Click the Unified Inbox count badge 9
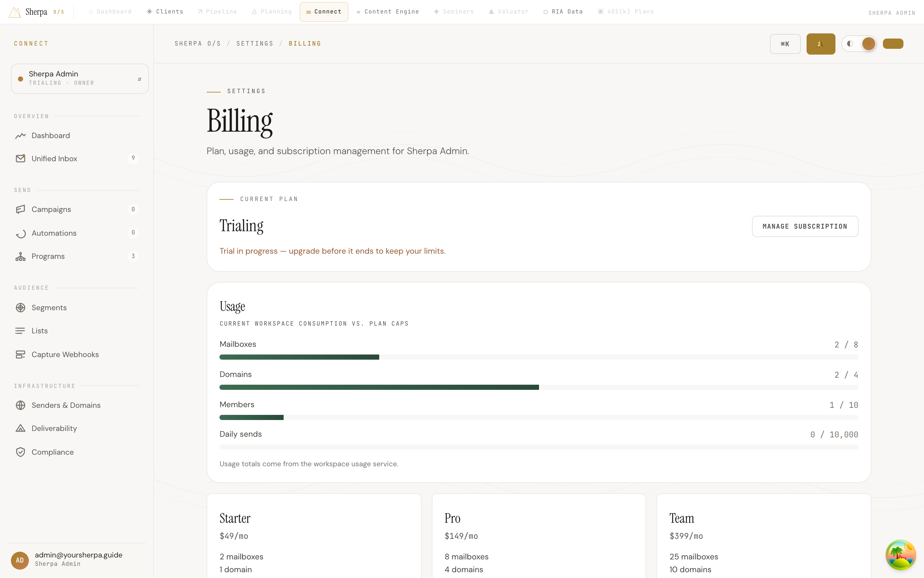 tap(133, 158)
